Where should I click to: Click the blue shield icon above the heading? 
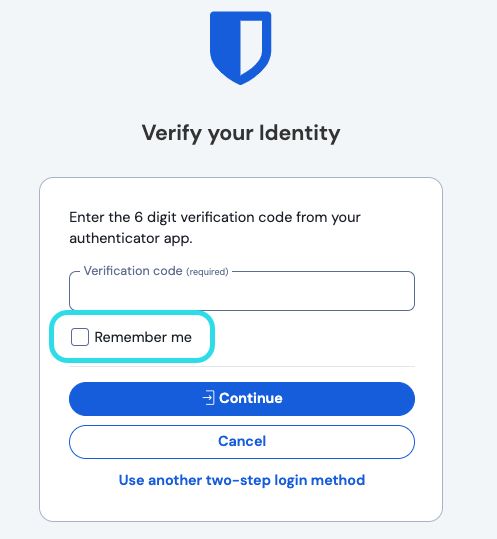click(241, 48)
